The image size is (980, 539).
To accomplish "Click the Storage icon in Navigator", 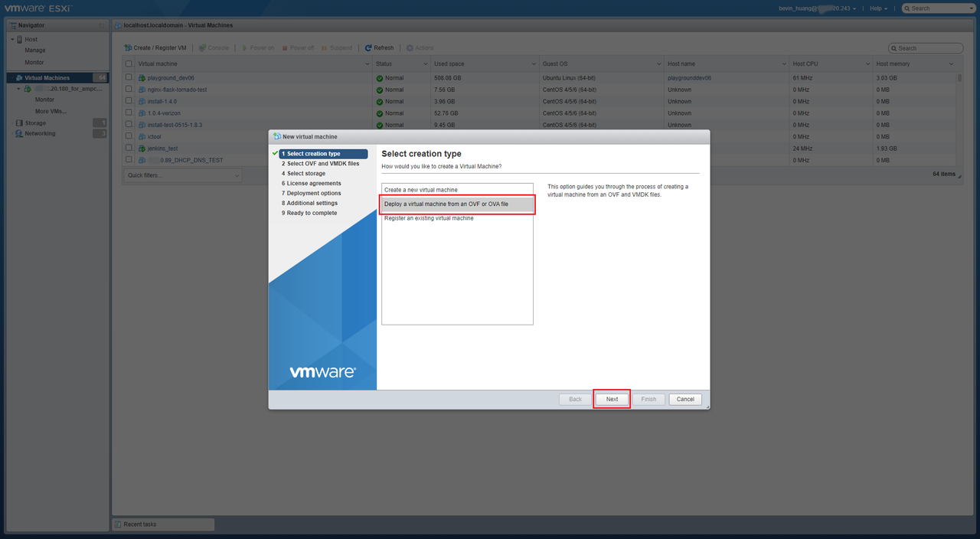I will (19, 123).
